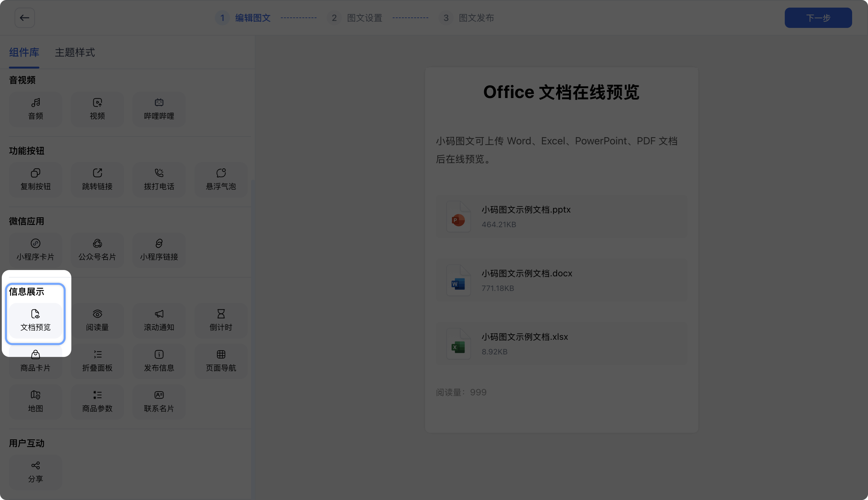Open 小码图文示例文档.pptx file card
Image resolution: width=868 pixels, height=500 pixels.
[x=562, y=216]
